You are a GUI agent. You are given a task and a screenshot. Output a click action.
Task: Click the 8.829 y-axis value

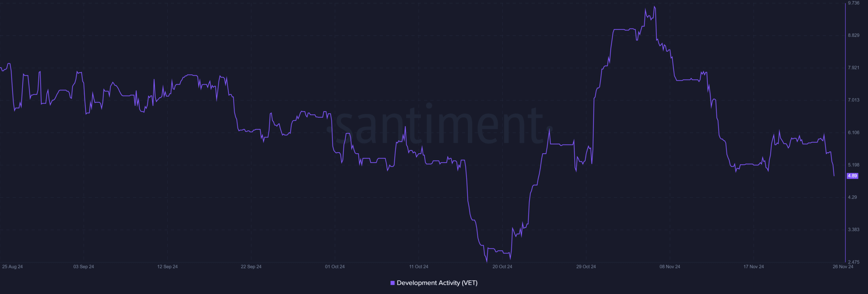(854, 35)
